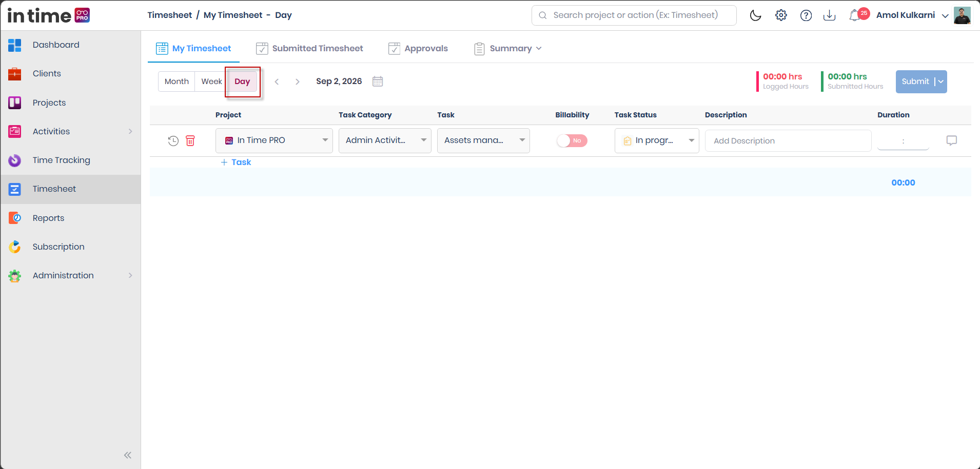980x469 pixels.
Task: Switch to My Timesheet tab
Action: click(x=193, y=48)
